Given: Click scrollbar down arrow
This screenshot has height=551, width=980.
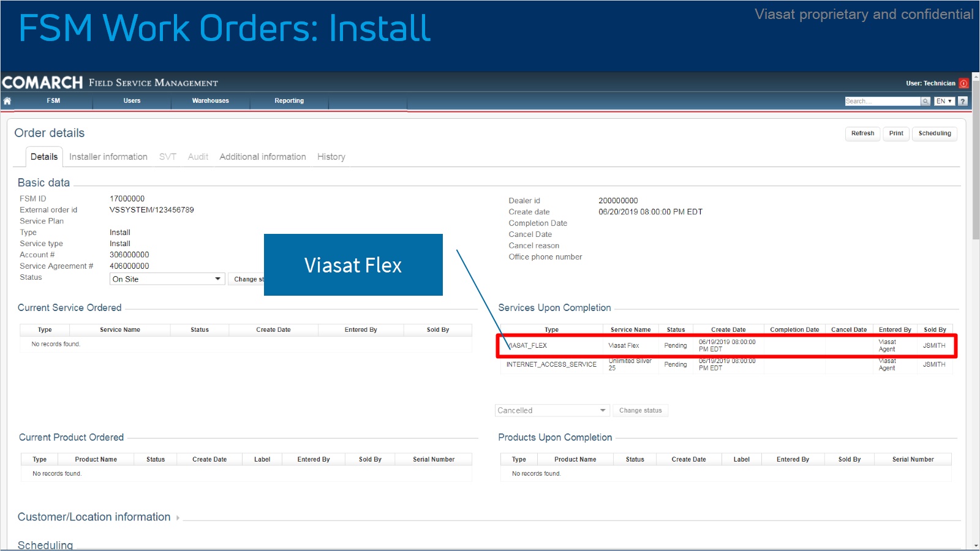Looking at the screenshot, I should coord(976,545).
